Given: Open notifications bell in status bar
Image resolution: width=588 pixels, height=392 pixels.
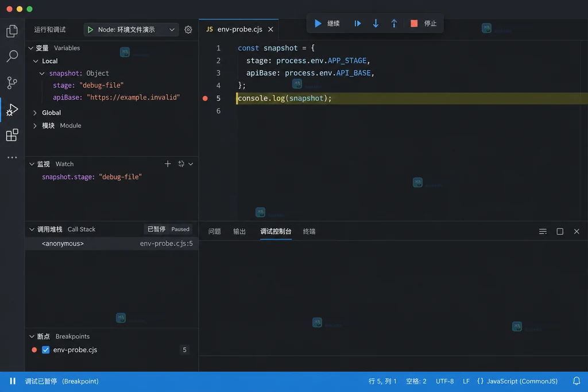Looking at the screenshot, I should pyautogui.click(x=577, y=381).
